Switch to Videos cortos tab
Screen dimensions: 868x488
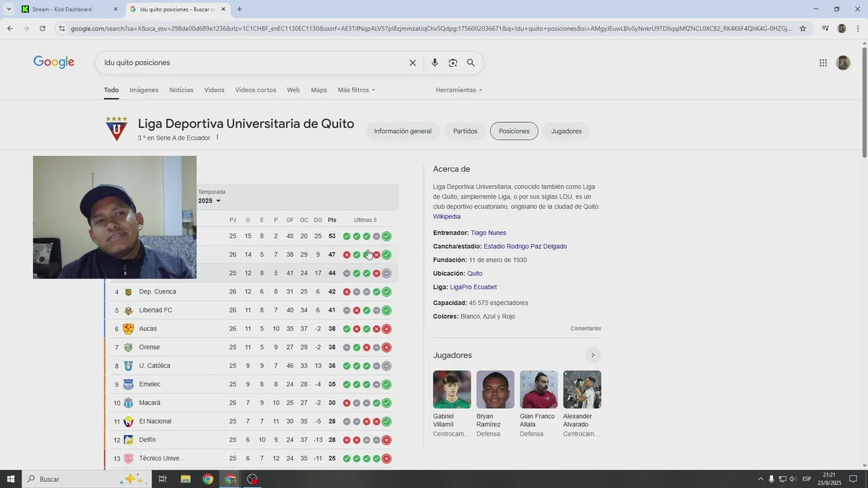(x=256, y=90)
